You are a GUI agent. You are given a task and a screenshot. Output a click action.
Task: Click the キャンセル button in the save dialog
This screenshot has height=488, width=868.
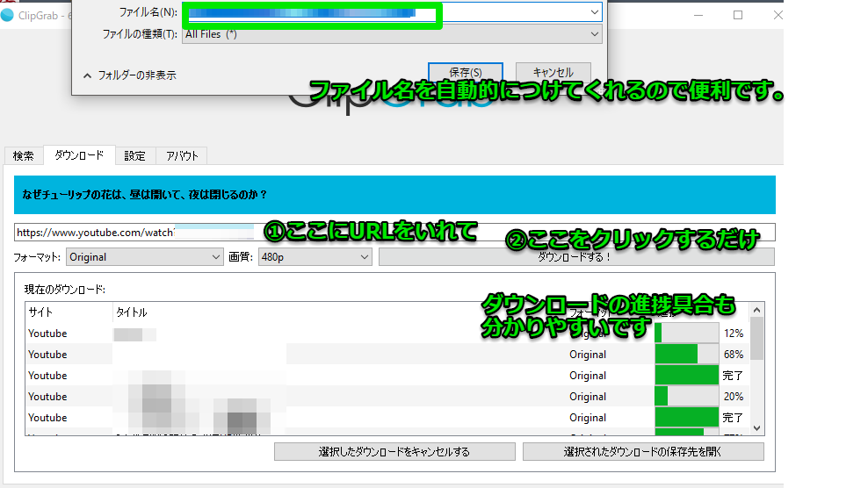[x=553, y=73]
